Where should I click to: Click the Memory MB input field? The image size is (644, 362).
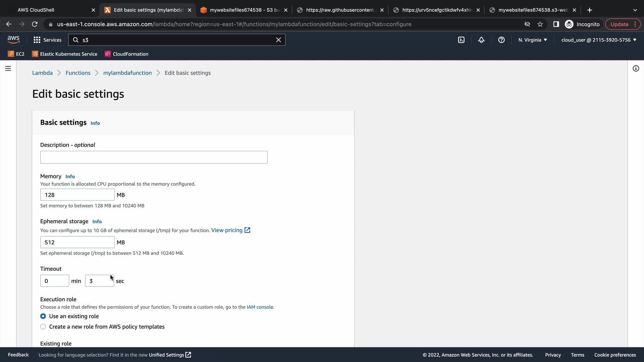(x=77, y=195)
